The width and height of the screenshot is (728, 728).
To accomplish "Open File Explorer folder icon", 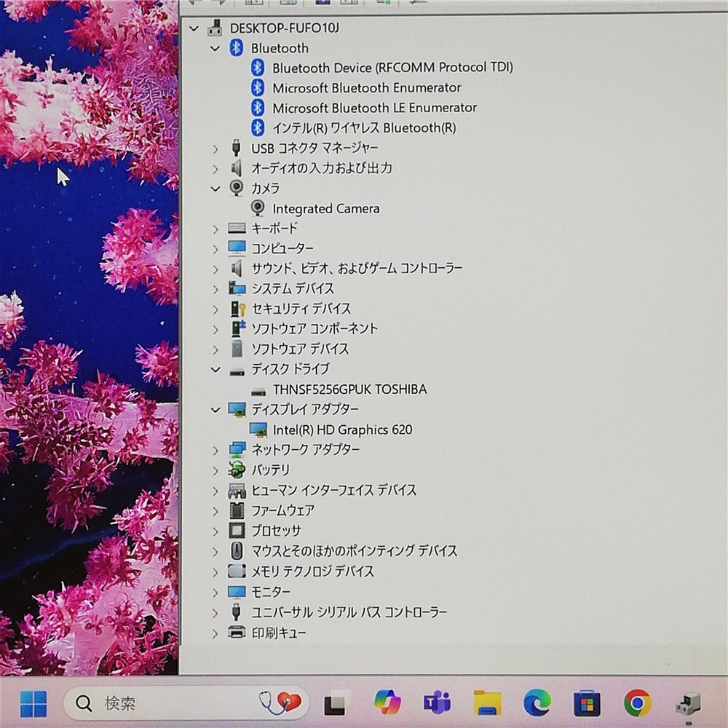I will point(487,703).
